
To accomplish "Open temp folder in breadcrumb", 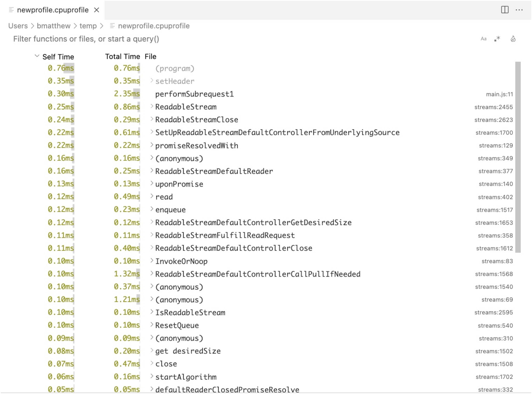I will point(88,26).
